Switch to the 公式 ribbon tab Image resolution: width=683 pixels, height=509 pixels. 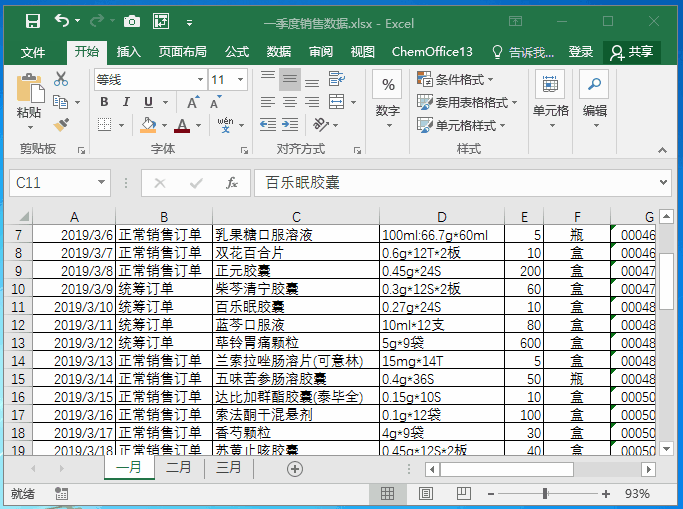(x=237, y=52)
